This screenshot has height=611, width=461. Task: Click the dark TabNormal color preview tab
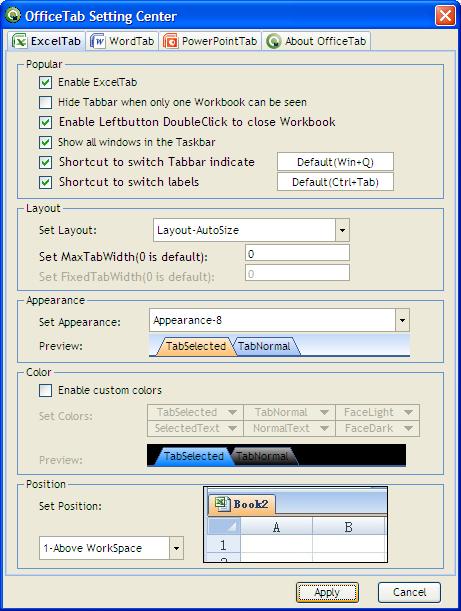[263, 456]
